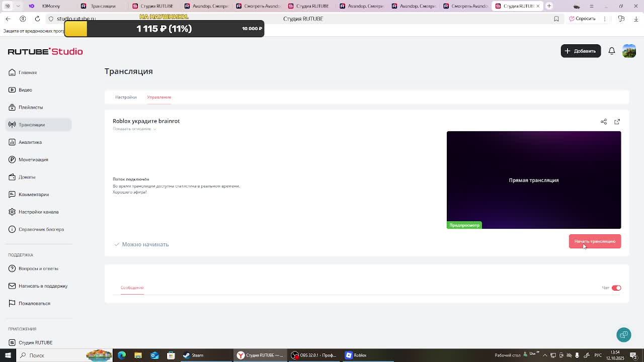The height and width of the screenshot is (362, 644).
Task: Toggle the Чат switch off
Action: click(616, 288)
